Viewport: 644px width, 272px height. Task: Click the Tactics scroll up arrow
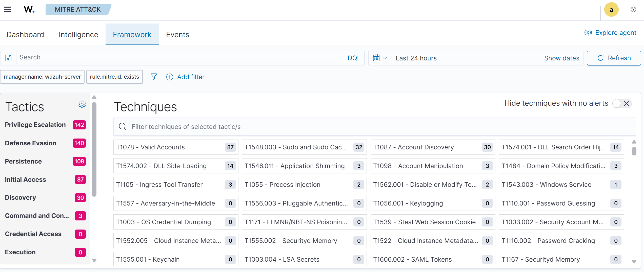click(x=94, y=97)
